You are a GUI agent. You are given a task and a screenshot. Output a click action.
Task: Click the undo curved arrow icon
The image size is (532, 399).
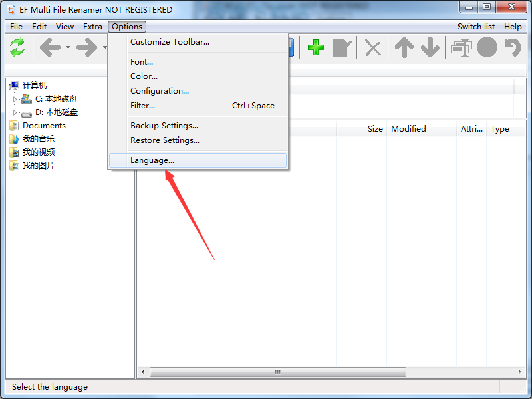point(512,47)
